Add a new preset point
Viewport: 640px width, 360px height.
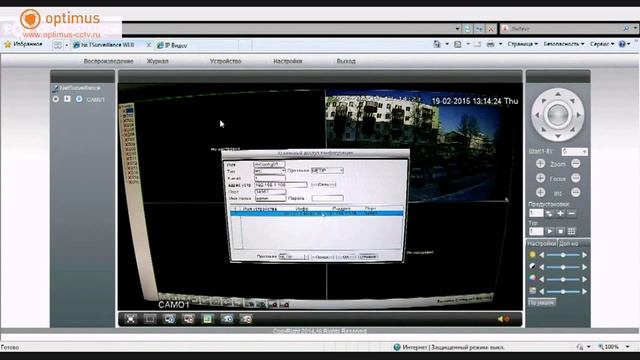[560, 213]
